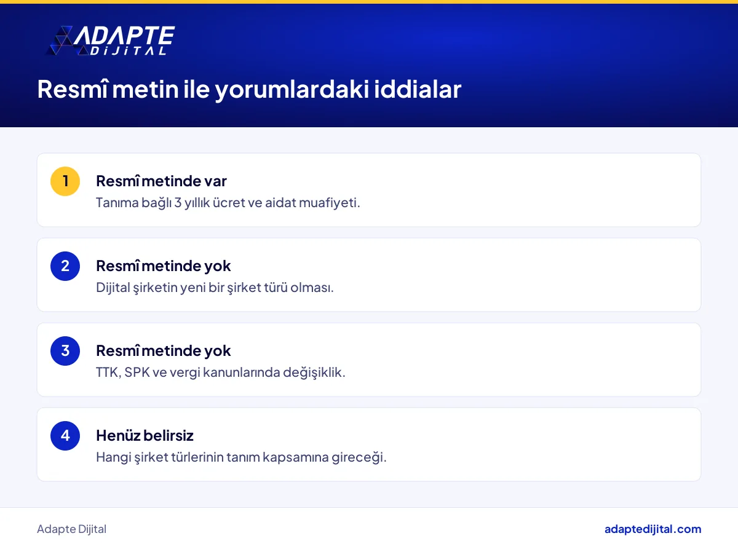Screen dimensions: 738x560
Task: Click footer text 'Adapte Dijital'
Action: point(71,529)
